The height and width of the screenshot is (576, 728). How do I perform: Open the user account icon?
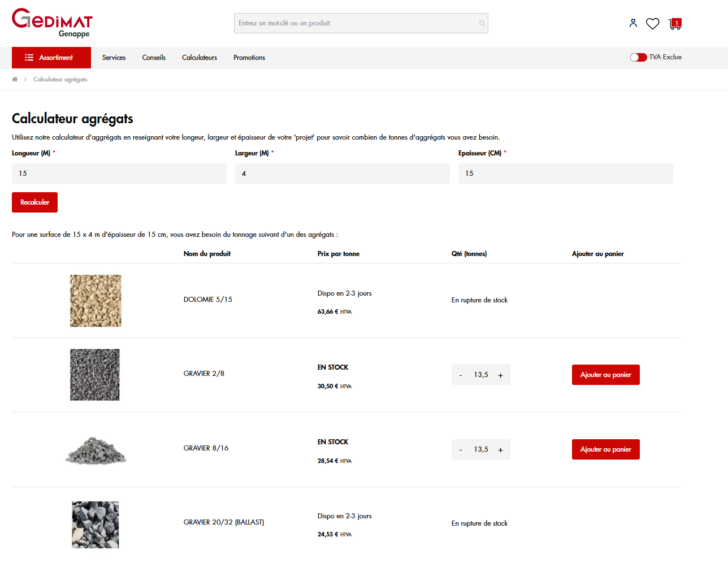[633, 23]
